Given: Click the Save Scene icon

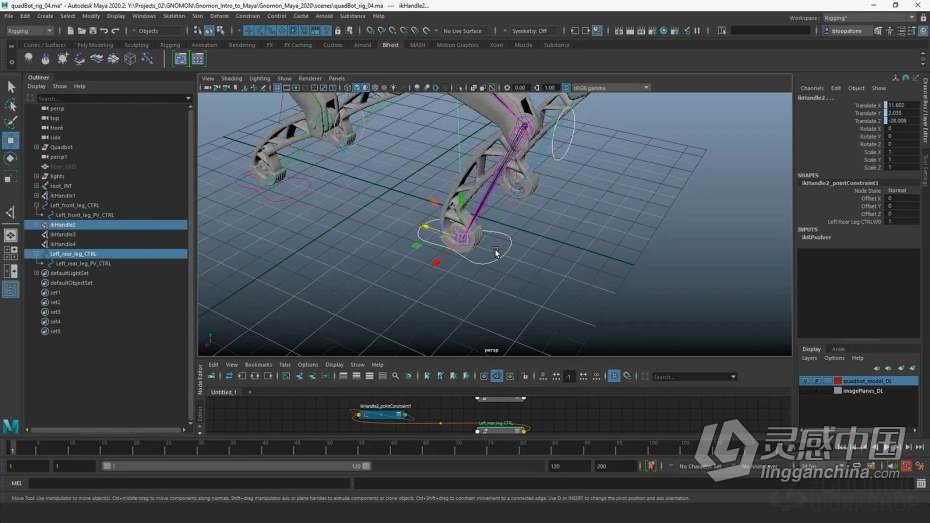Looking at the screenshot, I should click(x=93, y=31).
